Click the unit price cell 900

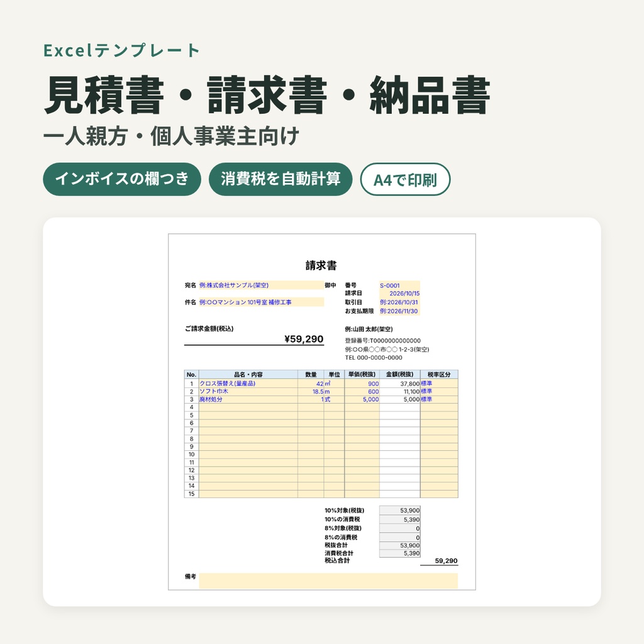coord(362,384)
